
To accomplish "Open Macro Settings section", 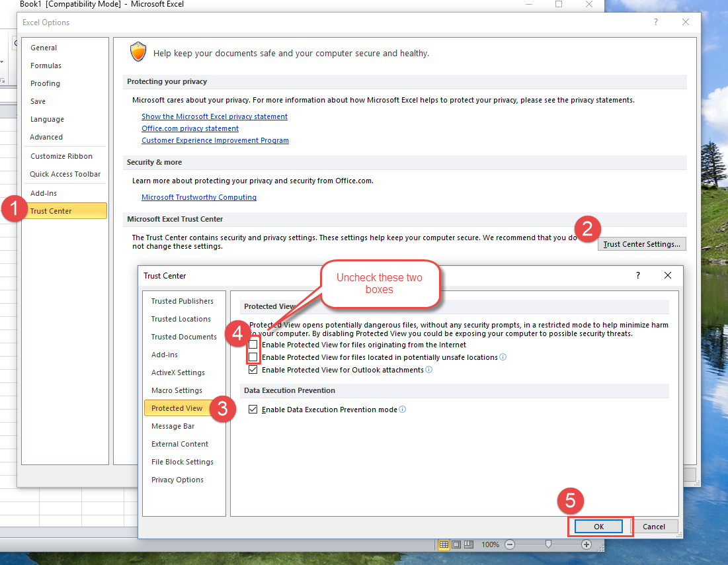I will click(x=184, y=390).
